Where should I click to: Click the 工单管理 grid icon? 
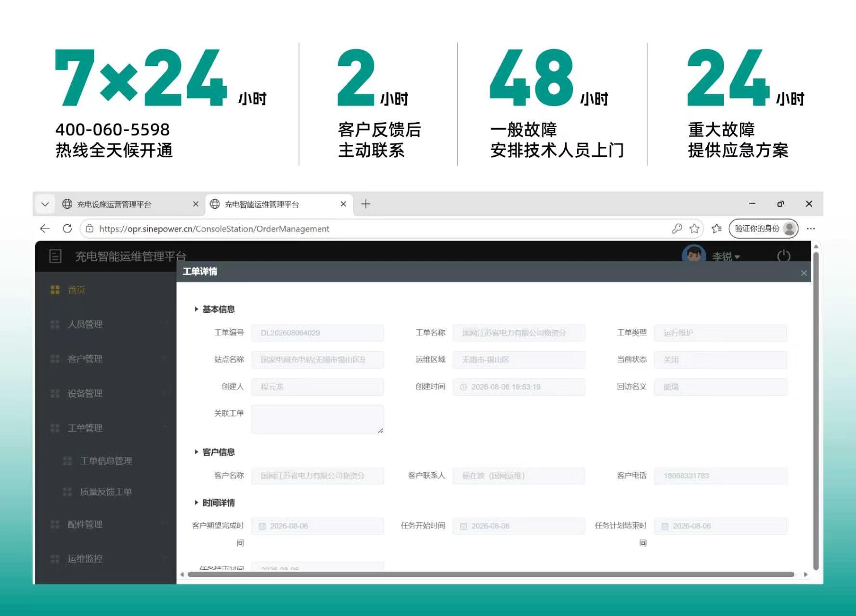pyautogui.click(x=55, y=428)
